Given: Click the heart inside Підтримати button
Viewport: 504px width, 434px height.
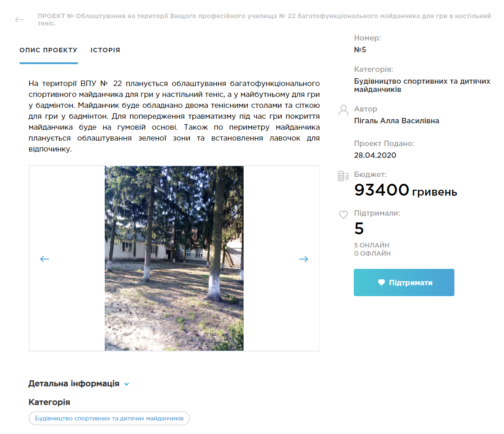Looking at the screenshot, I should point(381,283).
